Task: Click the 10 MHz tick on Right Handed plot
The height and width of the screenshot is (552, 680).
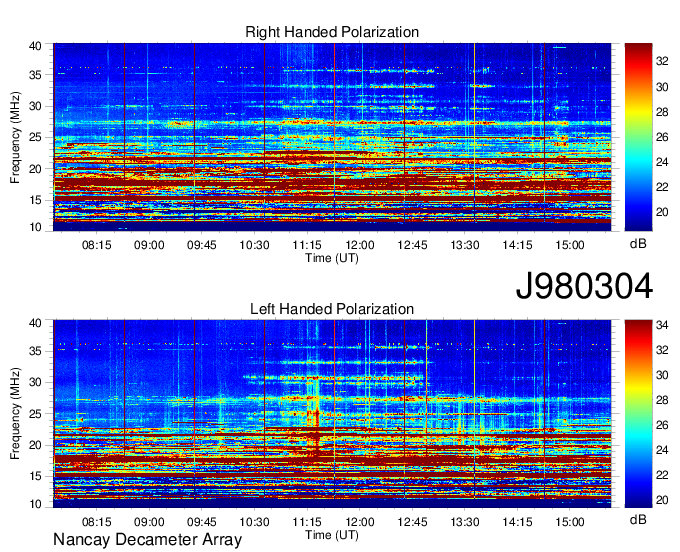Action: coord(35,227)
